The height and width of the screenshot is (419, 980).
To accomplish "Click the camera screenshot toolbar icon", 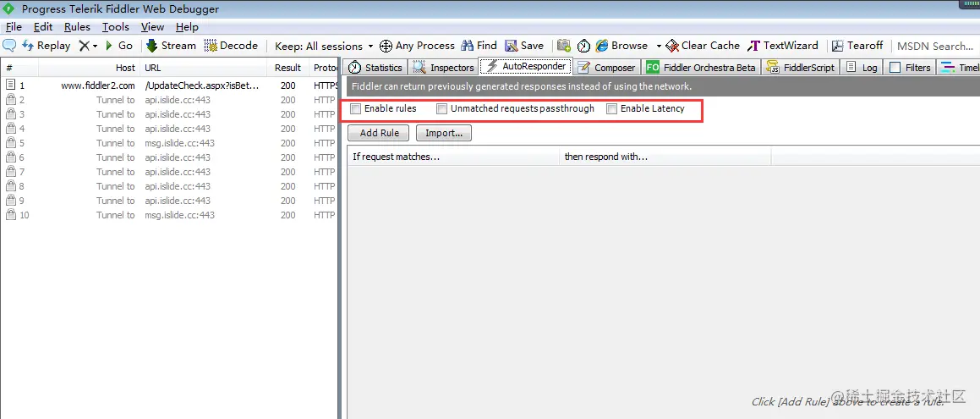I will [x=564, y=46].
